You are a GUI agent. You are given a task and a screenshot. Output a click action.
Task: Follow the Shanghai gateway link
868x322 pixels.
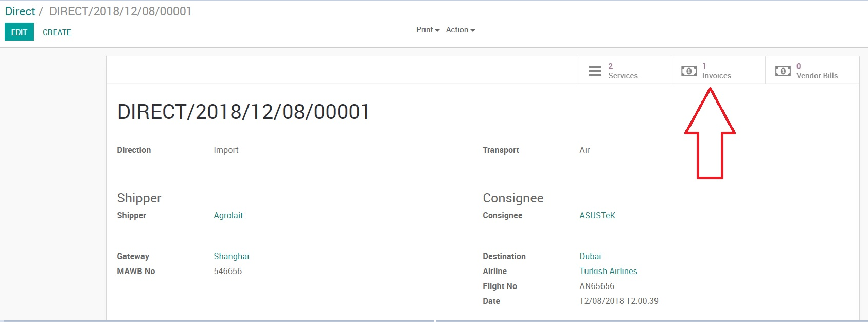coord(231,256)
